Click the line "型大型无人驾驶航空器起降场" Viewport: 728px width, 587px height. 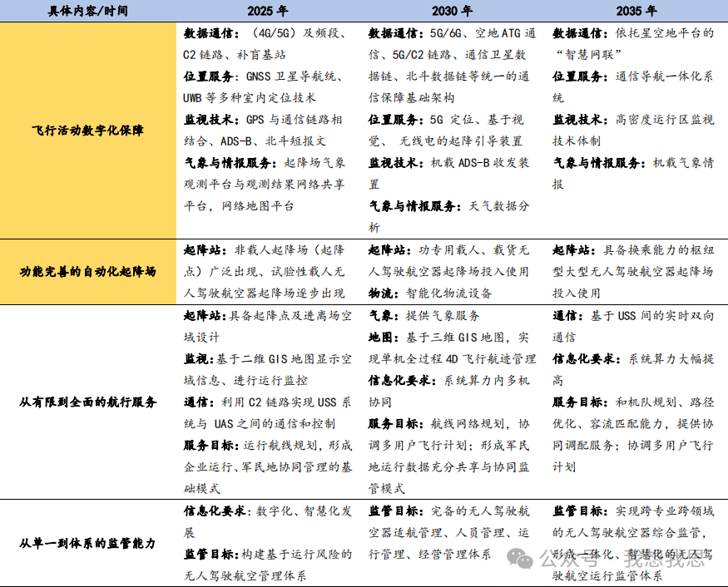[x=633, y=271]
